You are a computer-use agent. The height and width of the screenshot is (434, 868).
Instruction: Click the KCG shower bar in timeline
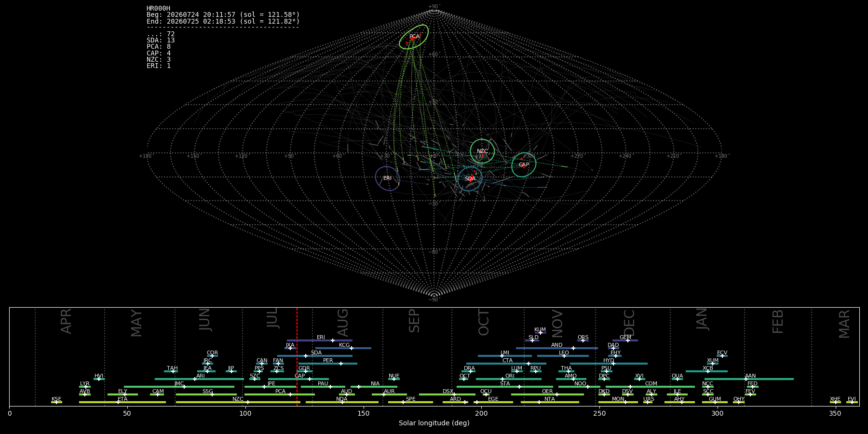pyautogui.click(x=343, y=348)
